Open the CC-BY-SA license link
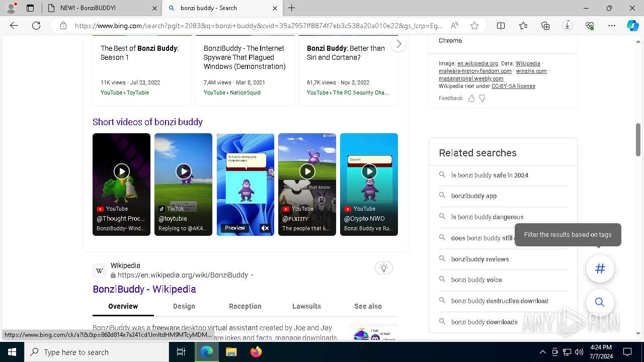644x362 pixels. click(x=513, y=86)
